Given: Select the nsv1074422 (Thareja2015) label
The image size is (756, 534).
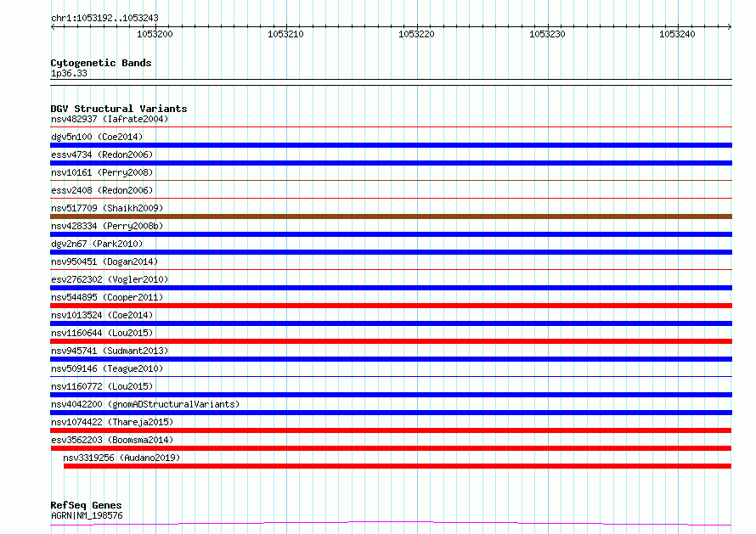Looking at the screenshot, I should point(112,422).
